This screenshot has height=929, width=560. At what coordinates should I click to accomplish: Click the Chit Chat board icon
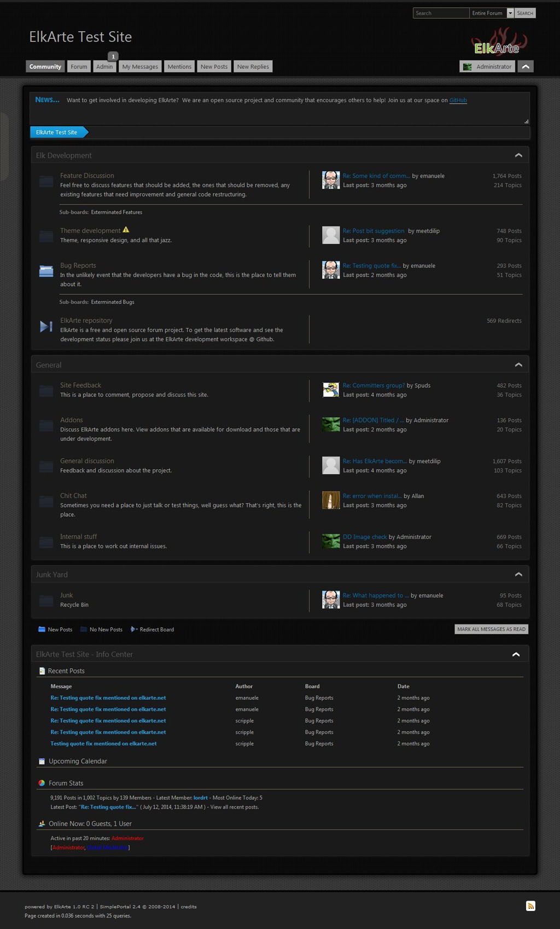46,501
